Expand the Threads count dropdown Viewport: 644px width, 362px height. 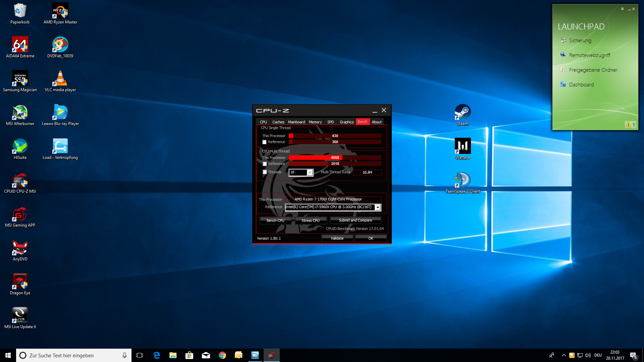pyautogui.click(x=310, y=172)
